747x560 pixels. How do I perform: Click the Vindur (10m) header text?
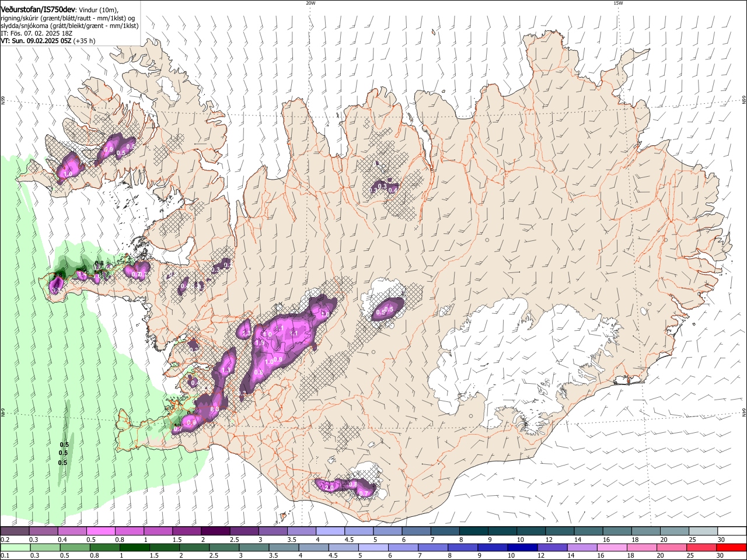pyautogui.click(x=98, y=10)
